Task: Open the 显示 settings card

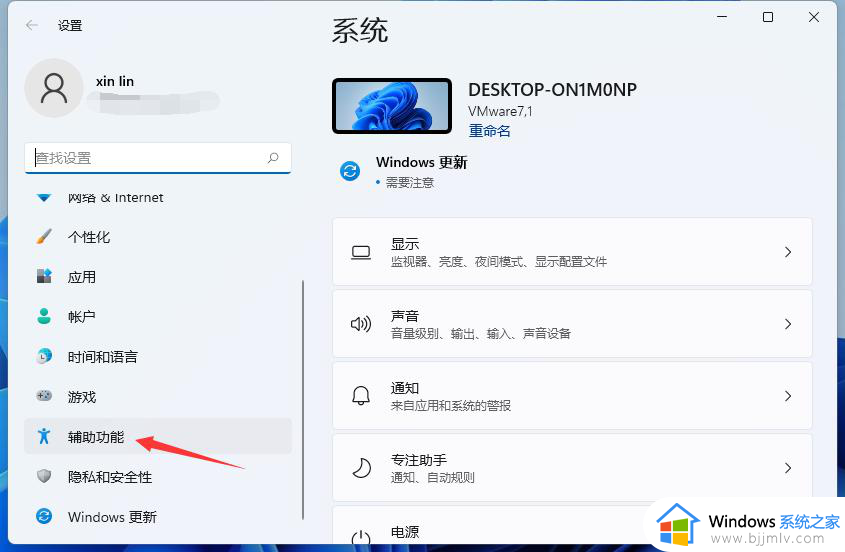Action: pos(572,252)
